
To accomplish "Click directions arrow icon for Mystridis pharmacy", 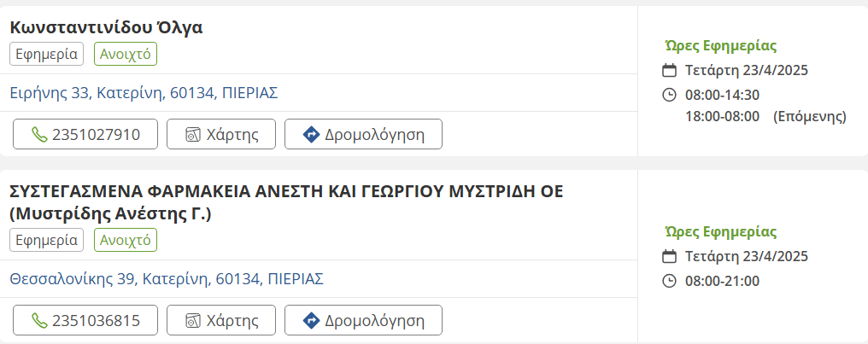I will pos(311,321).
